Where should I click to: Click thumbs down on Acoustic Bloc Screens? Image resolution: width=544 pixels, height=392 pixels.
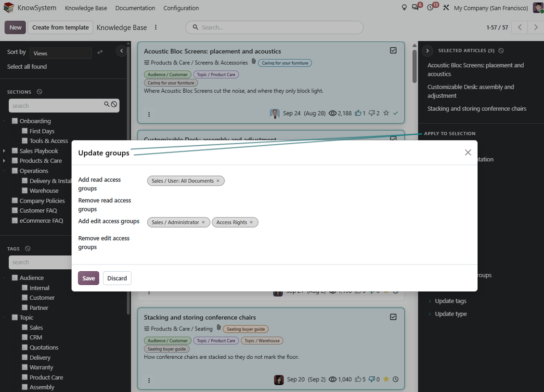(x=372, y=113)
